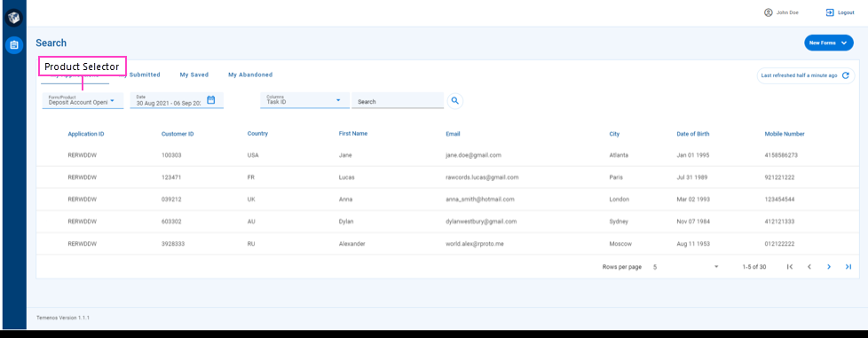
Task: Switch to the My Abandoned tab
Action: pos(250,75)
